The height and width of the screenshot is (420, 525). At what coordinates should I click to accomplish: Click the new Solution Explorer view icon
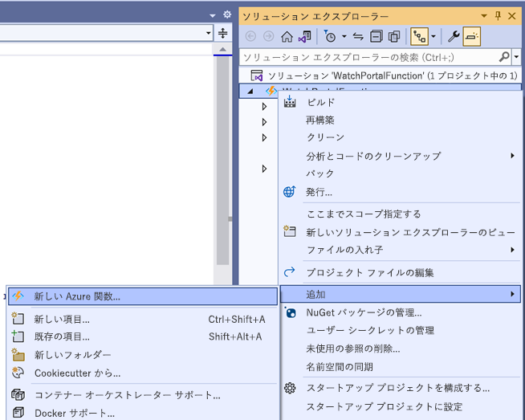pos(290,232)
